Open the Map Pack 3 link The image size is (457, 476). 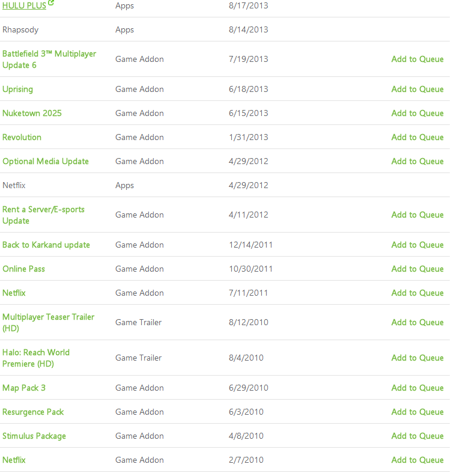coord(24,388)
